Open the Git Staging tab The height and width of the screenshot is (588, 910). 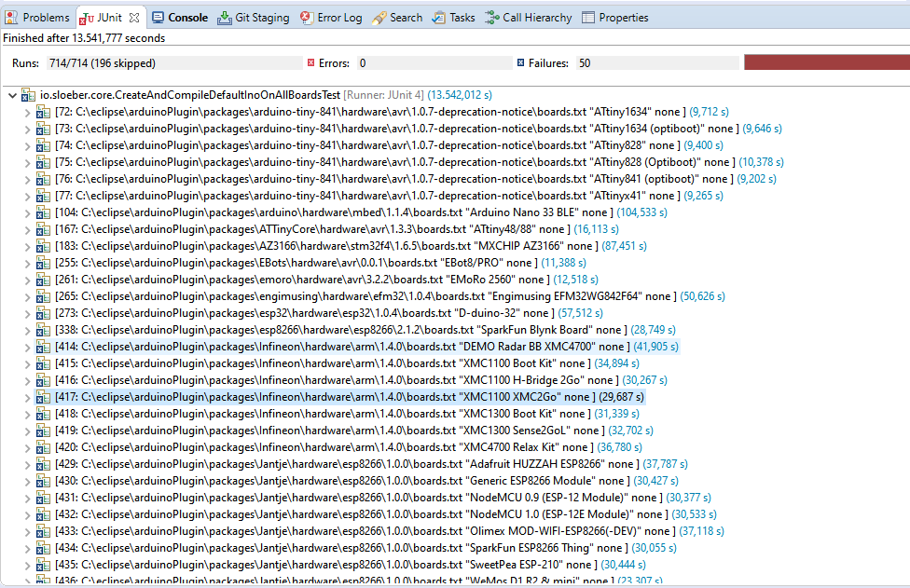tap(253, 18)
